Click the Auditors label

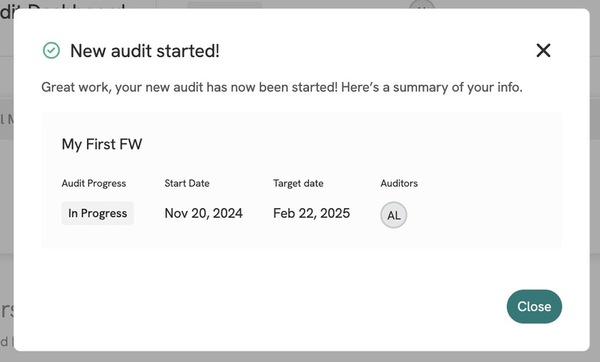click(x=399, y=183)
